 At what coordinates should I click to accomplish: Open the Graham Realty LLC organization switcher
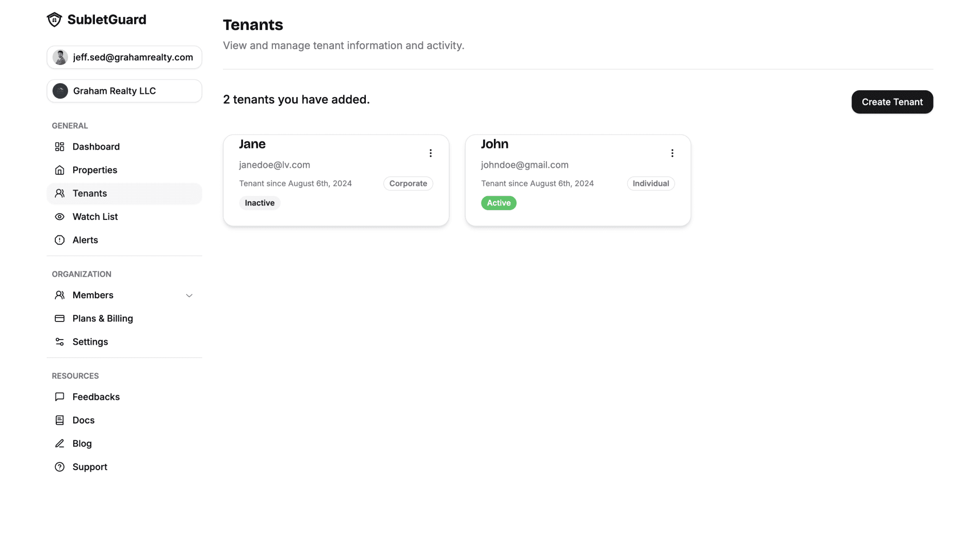(124, 91)
